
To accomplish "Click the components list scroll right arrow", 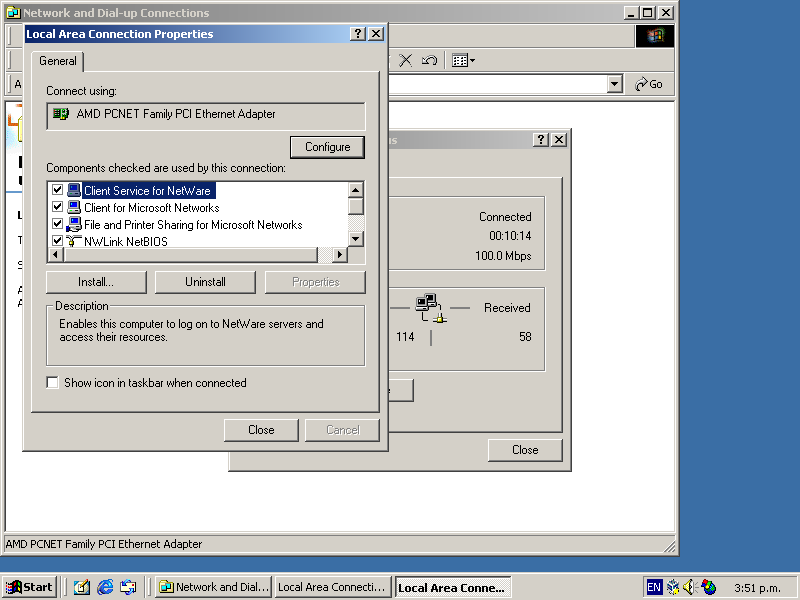I will point(340,255).
